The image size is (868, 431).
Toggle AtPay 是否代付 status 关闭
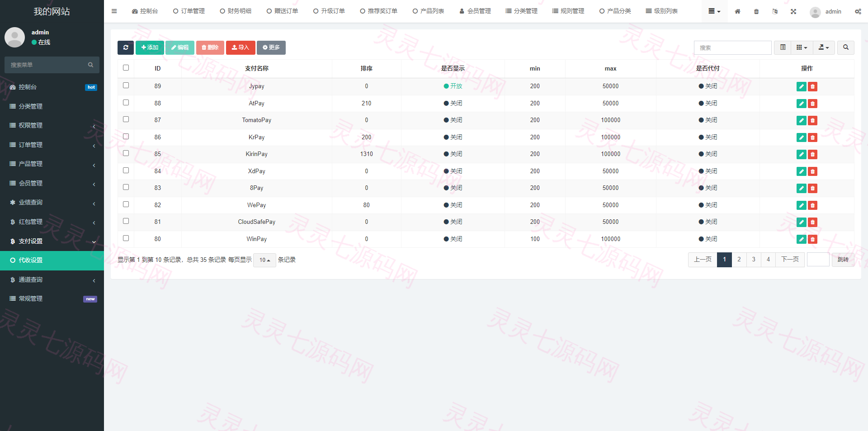point(708,103)
